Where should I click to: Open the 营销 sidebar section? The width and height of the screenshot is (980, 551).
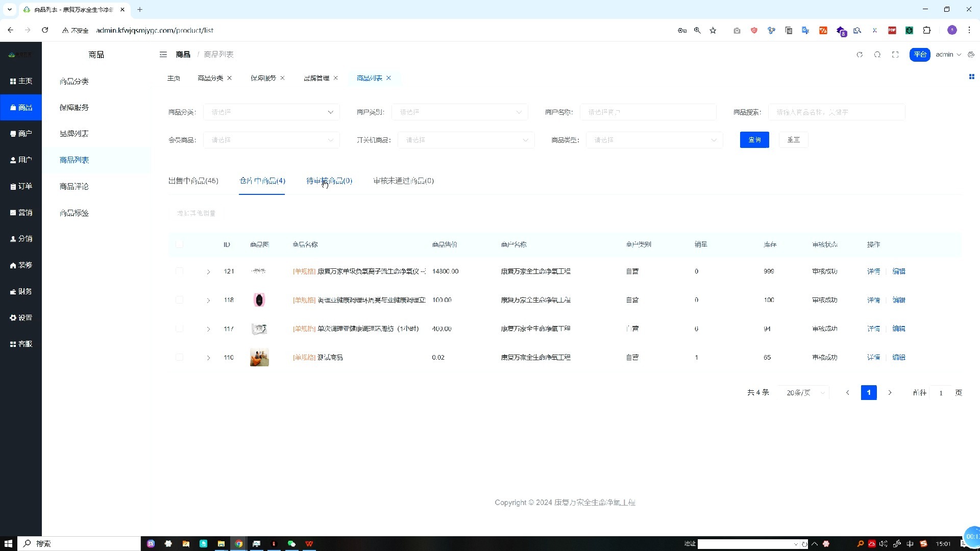[21, 212]
